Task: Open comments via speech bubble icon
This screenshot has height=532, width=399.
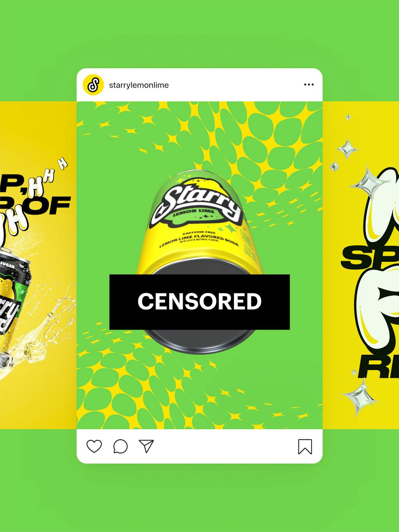Action: pos(120,446)
